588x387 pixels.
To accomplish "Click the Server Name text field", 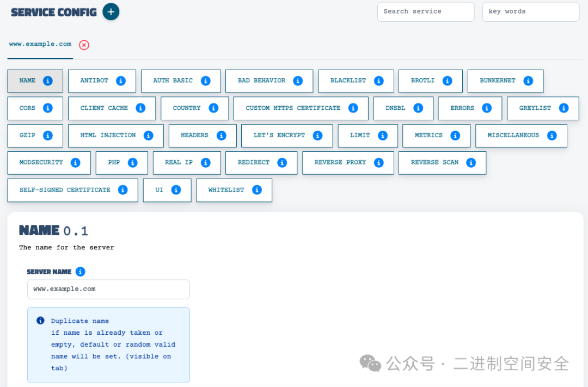I will click(108, 289).
